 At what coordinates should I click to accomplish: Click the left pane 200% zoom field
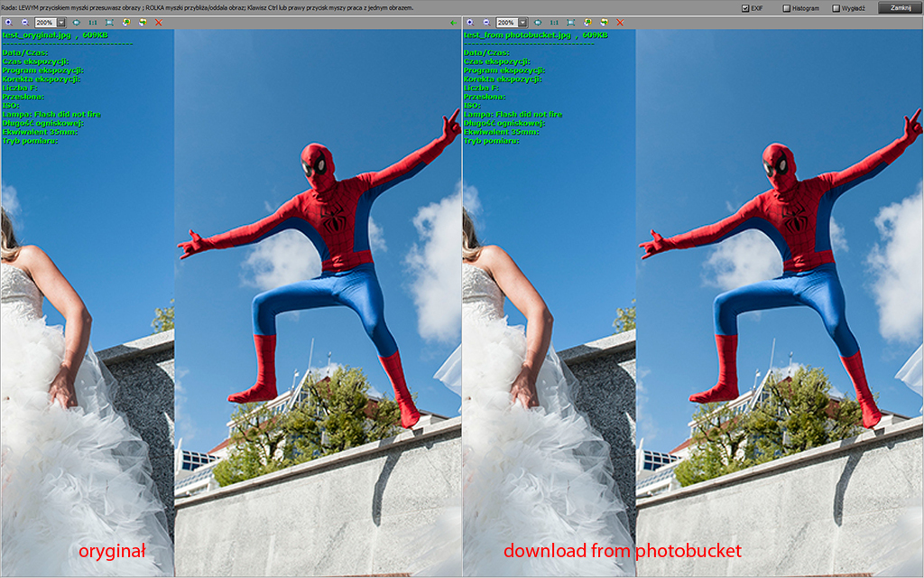coord(46,23)
